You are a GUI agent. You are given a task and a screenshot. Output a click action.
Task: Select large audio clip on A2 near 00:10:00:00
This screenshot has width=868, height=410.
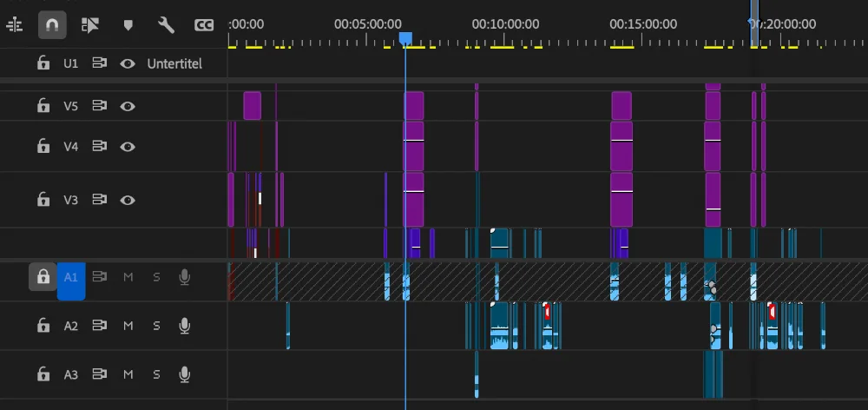coord(499,326)
